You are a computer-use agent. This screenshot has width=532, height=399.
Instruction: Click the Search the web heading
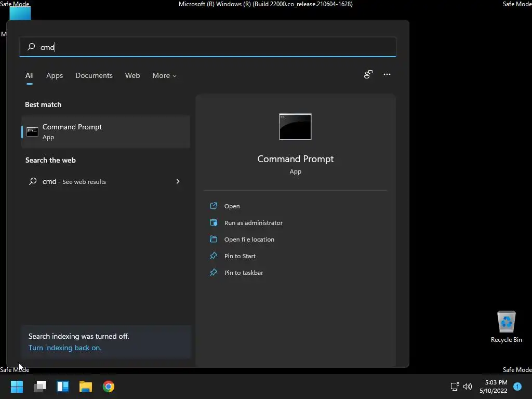click(50, 160)
